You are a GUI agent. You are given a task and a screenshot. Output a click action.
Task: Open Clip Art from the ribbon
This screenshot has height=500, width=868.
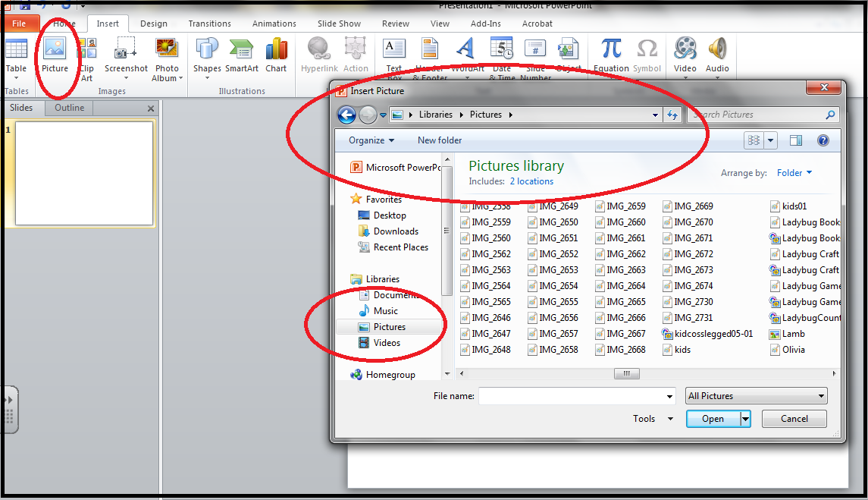[x=87, y=60]
